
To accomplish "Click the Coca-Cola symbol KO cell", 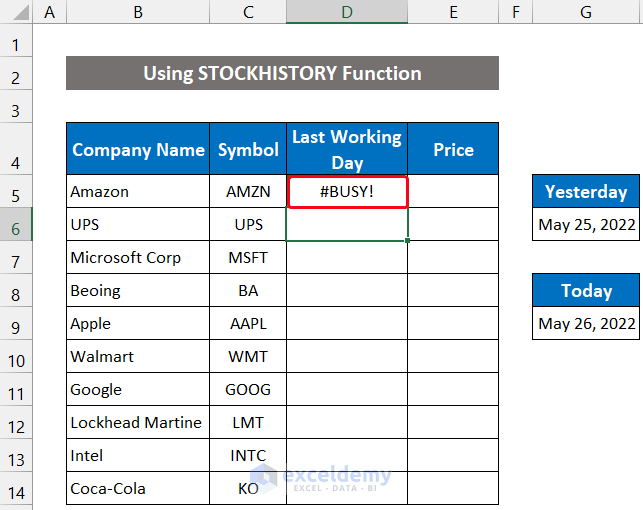I will [248, 489].
